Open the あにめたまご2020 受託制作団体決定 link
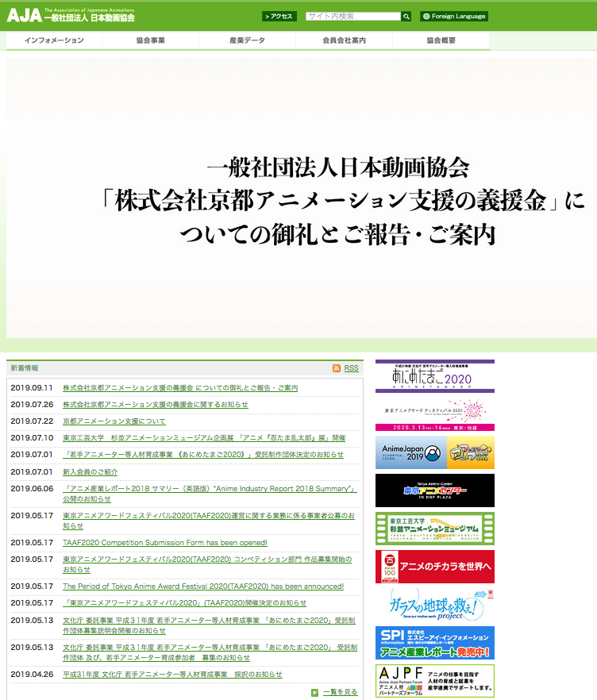The width and height of the screenshot is (597, 700). coord(203,455)
